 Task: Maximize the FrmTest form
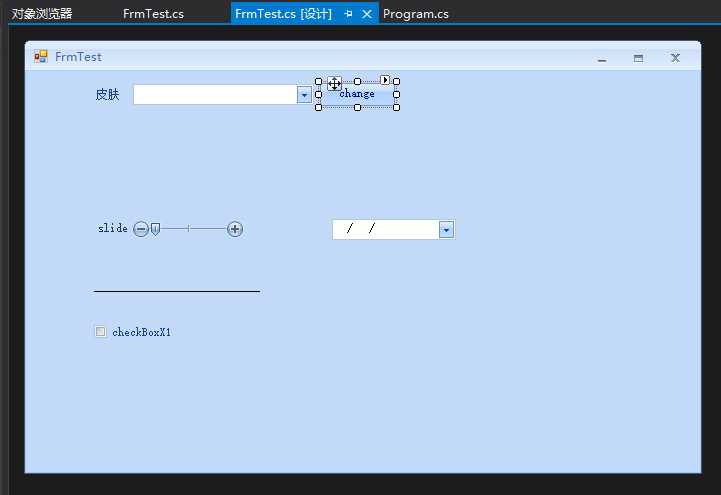pyautogui.click(x=638, y=58)
